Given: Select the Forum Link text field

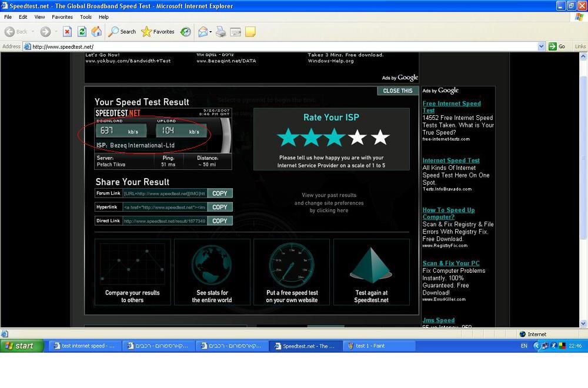Looking at the screenshot, I should point(165,193).
